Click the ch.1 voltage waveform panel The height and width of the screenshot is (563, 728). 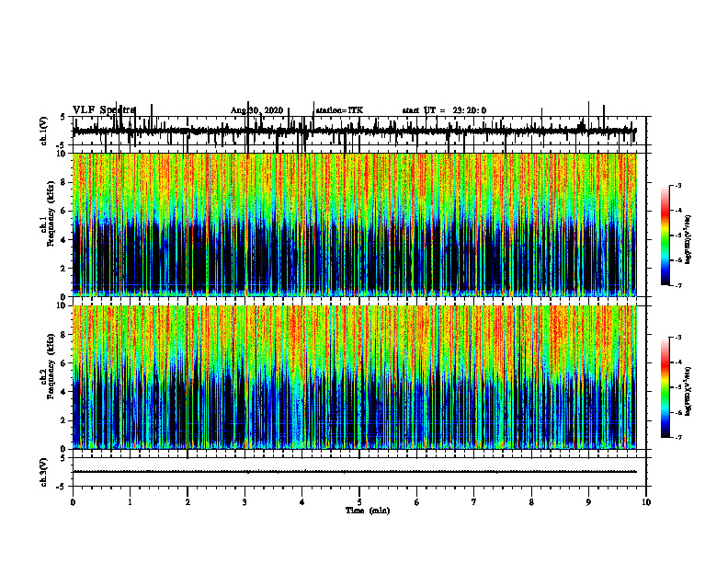coord(358,131)
